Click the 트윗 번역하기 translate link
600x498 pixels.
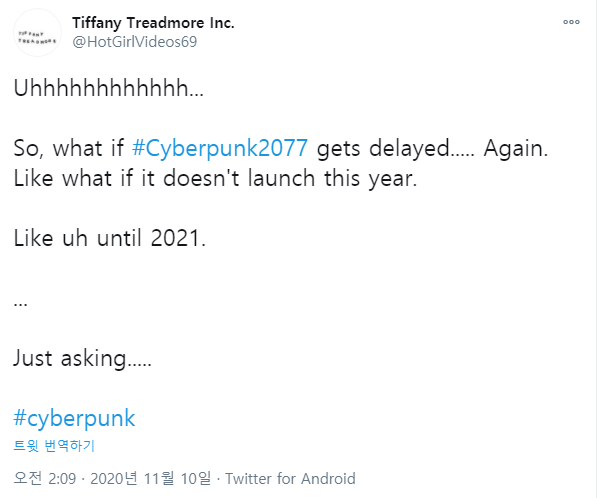pos(54,446)
